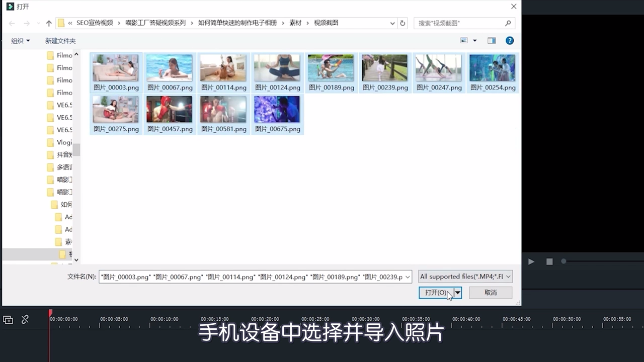
Task: Click the tree pane scroll-down arrow
Action: coord(76,260)
